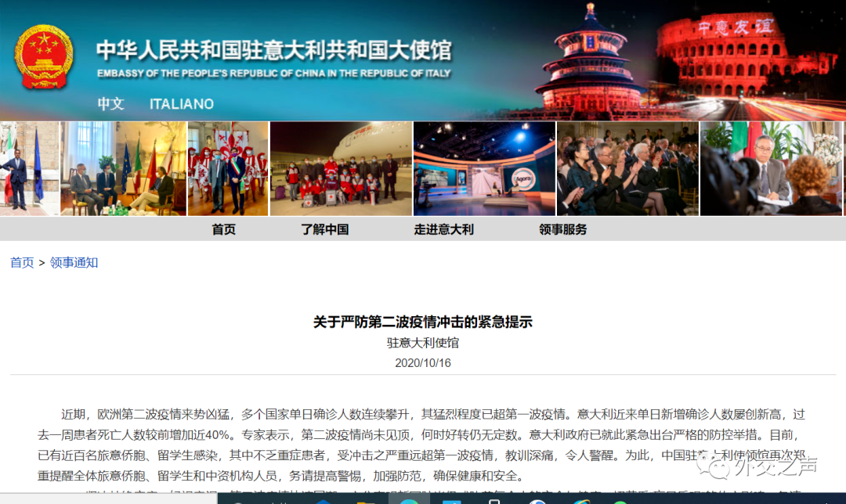Open the 了解中国 navigation menu

tap(324, 229)
